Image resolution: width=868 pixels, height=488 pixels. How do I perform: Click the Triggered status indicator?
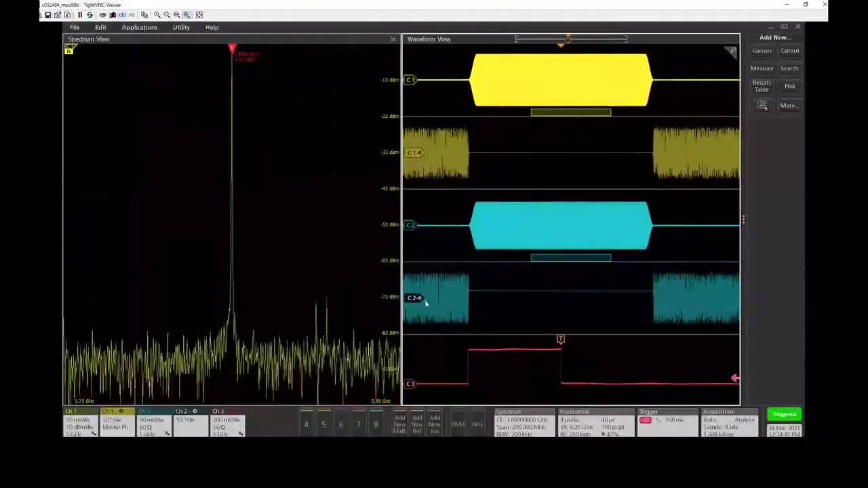click(x=784, y=413)
